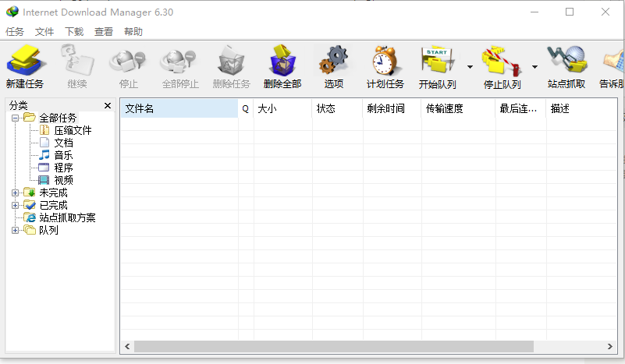Expand the 未完成 tree node

pyautogui.click(x=15, y=193)
